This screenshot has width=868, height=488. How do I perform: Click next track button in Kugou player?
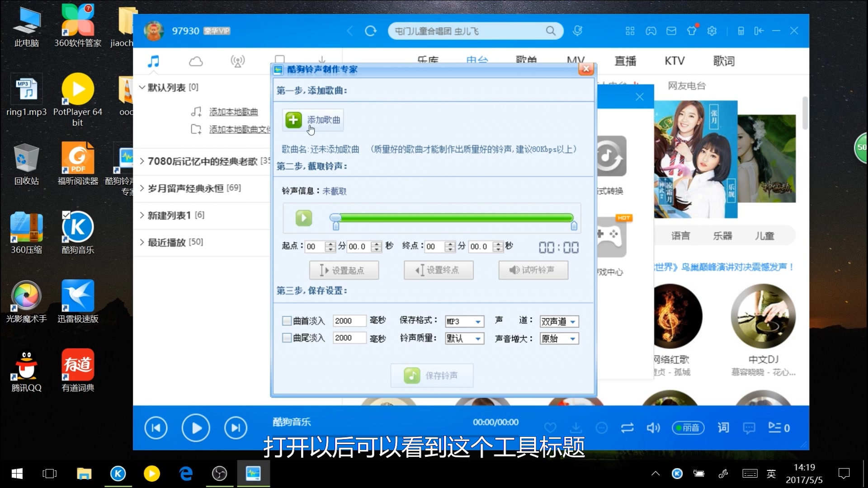pos(236,428)
